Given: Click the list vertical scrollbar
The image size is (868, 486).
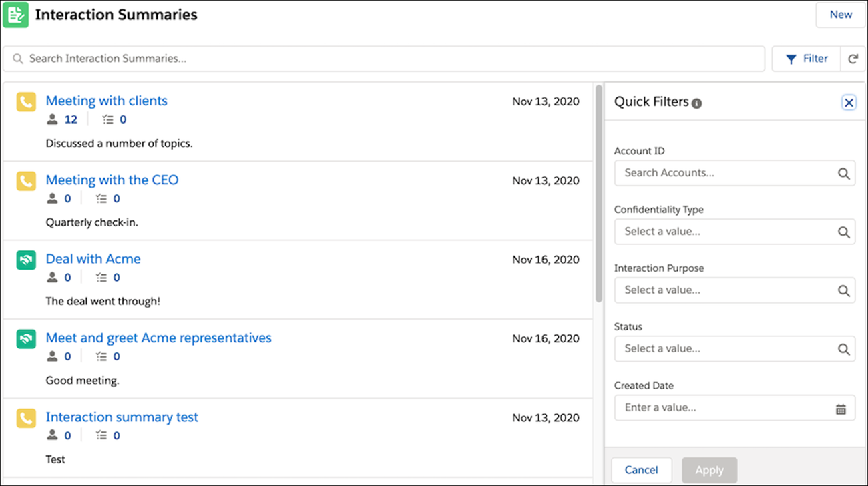Looking at the screenshot, I should point(598,194).
